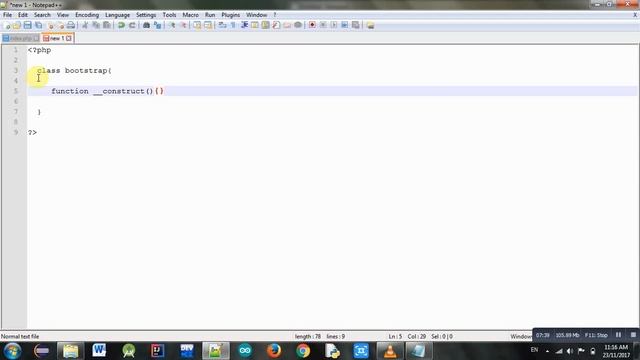Toggle synchronized horizontal scrolling

208,25
